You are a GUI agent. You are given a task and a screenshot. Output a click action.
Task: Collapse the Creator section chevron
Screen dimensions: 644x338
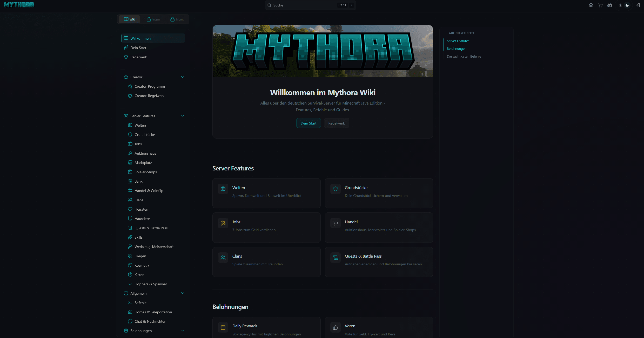(183, 77)
